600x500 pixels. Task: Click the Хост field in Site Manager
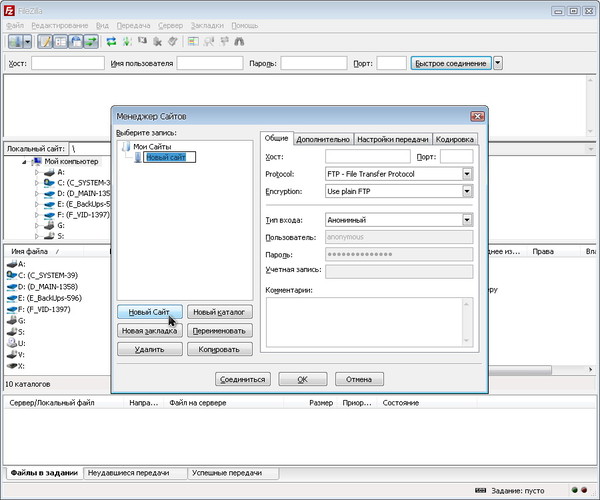tap(368, 156)
